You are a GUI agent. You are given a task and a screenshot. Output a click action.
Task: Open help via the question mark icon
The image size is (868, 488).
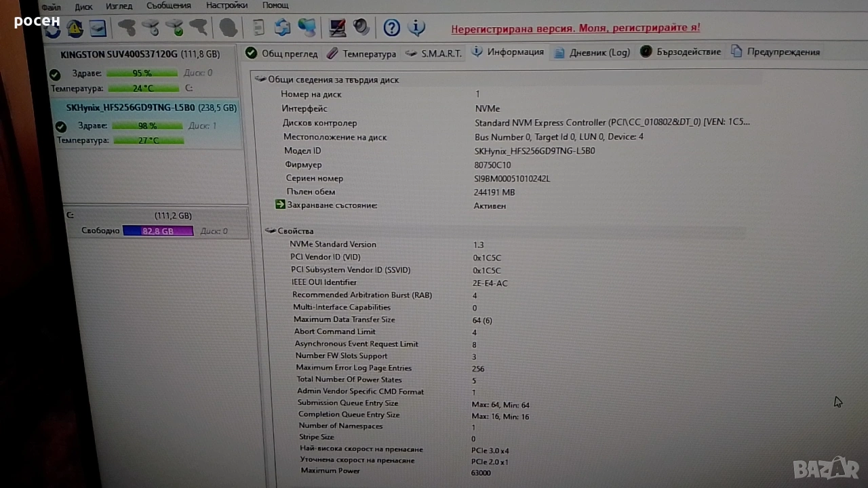click(391, 28)
